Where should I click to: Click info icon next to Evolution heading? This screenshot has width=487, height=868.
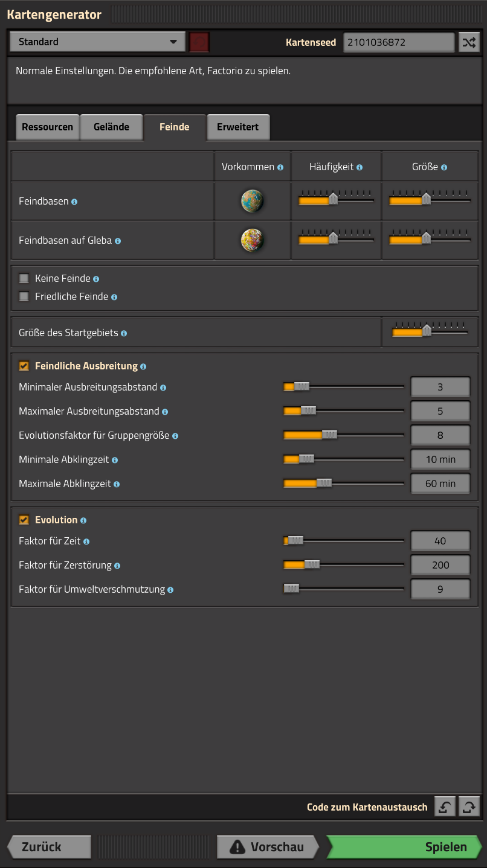(83, 520)
